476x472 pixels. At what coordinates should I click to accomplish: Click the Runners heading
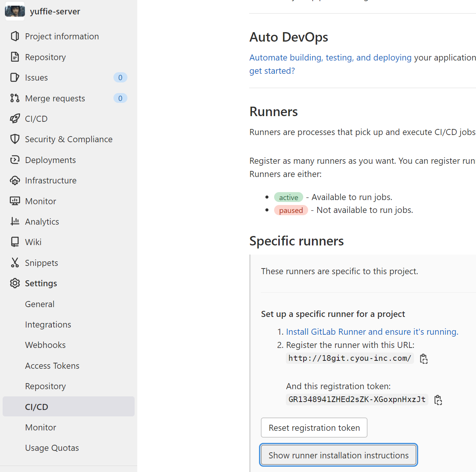click(274, 112)
